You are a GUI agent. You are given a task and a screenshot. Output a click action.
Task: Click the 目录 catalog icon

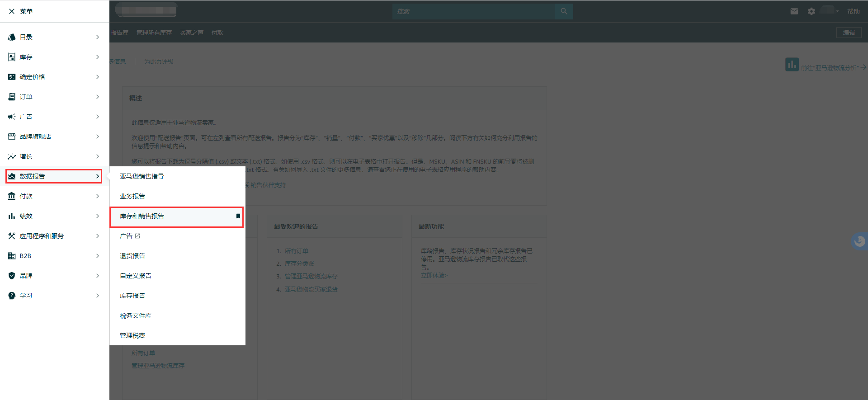(12, 37)
